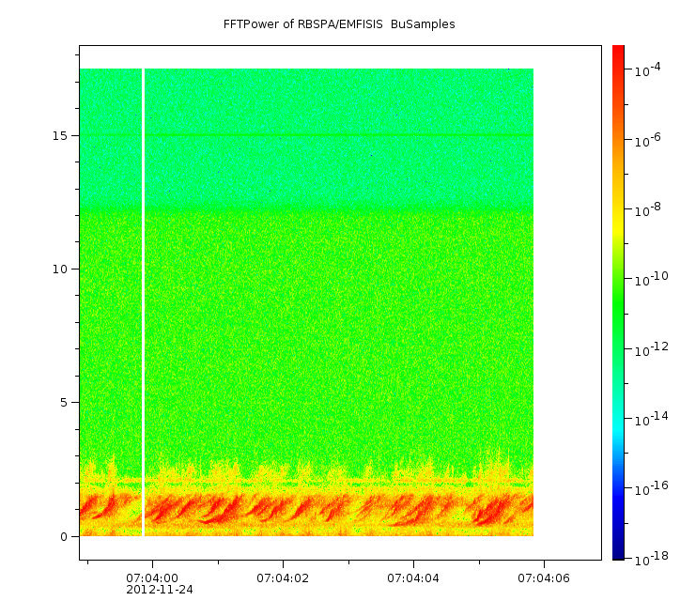680x616 pixels.
Task: Click the time label '07:04:02'
Action: tap(283, 578)
